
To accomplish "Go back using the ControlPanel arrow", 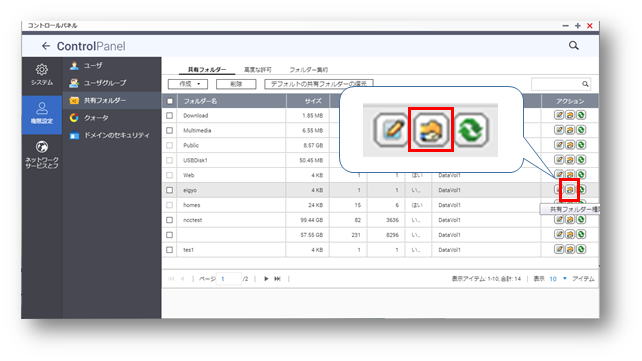I will click(46, 46).
